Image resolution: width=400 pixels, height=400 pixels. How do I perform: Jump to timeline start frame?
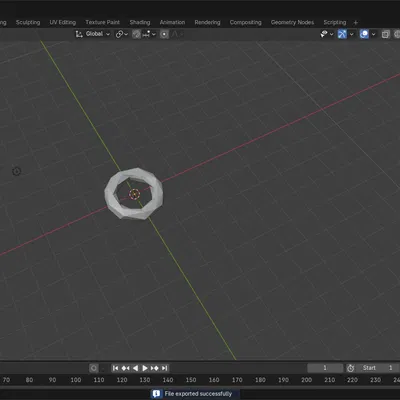115,368
